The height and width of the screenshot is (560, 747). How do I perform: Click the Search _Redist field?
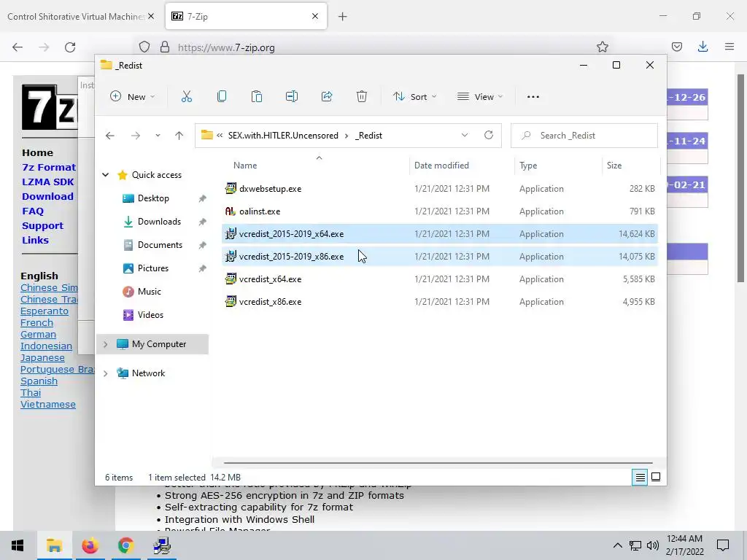point(584,135)
